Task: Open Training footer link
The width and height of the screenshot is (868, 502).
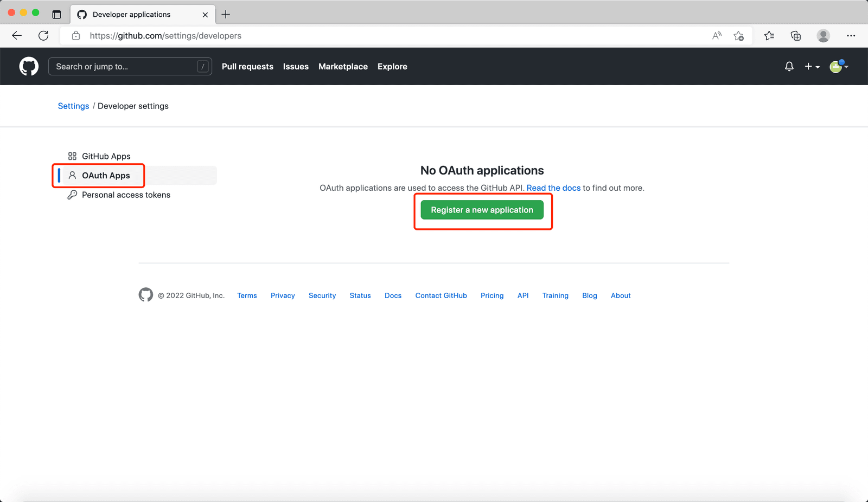Action: pyautogui.click(x=556, y=295)
